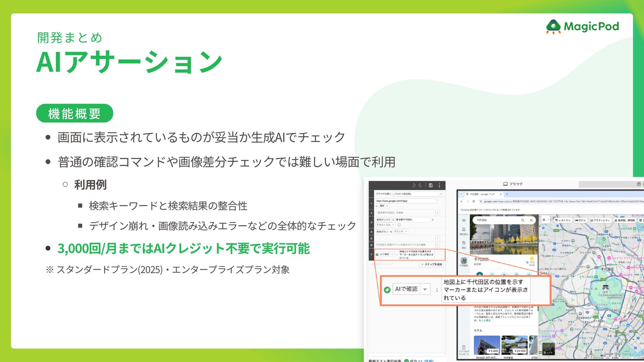Click the script edit icon in the toolbar
Viewport: 644px width, 362px height.
431,185
